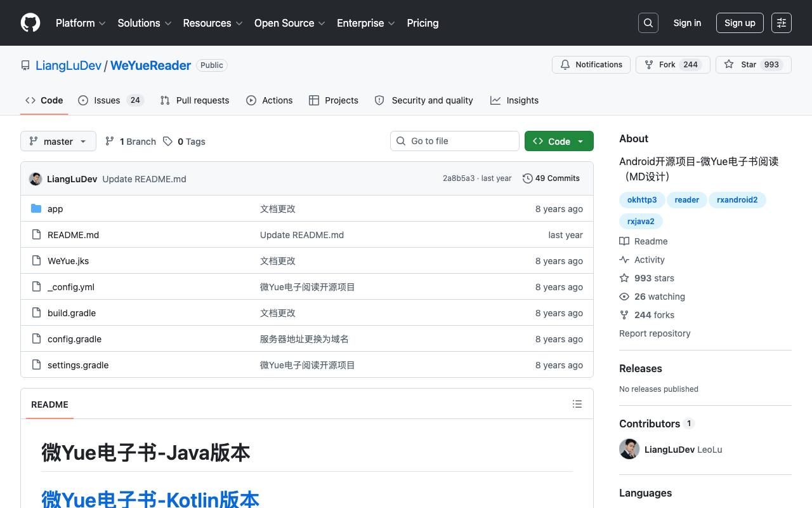Open the 微Yue电子书-Kotlin版本 link
Screen dimensions: 812x508
(x=150, y=499)
